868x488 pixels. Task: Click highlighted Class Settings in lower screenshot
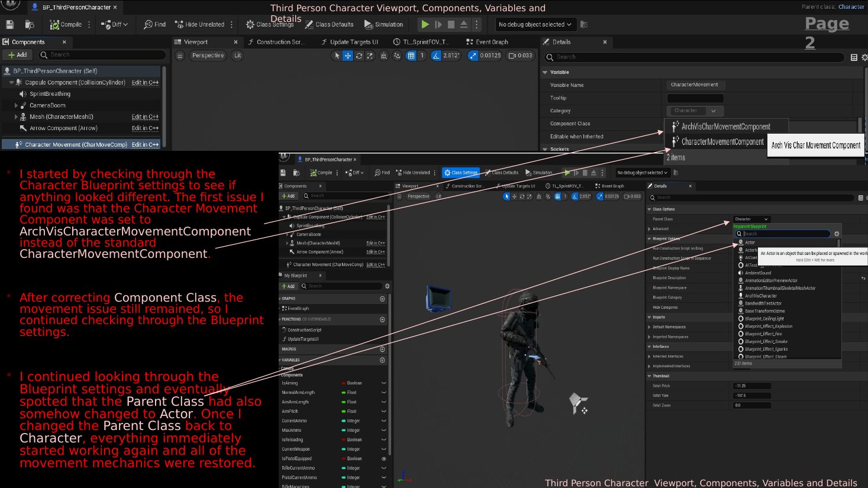coord(461,173)
